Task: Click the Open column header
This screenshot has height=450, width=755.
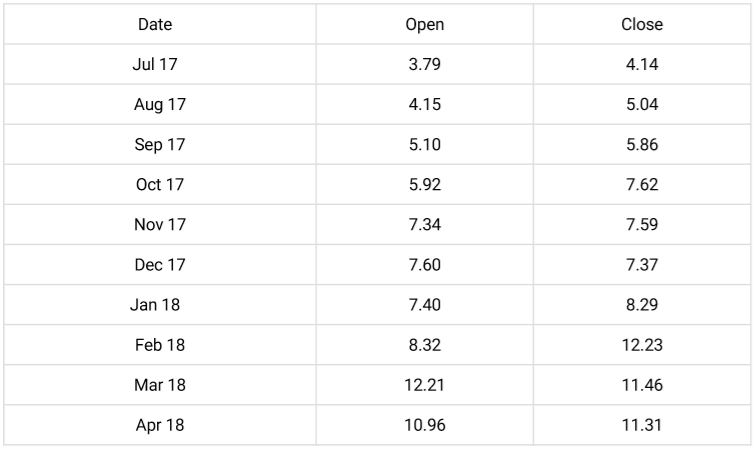Action: tap(425, 25)
